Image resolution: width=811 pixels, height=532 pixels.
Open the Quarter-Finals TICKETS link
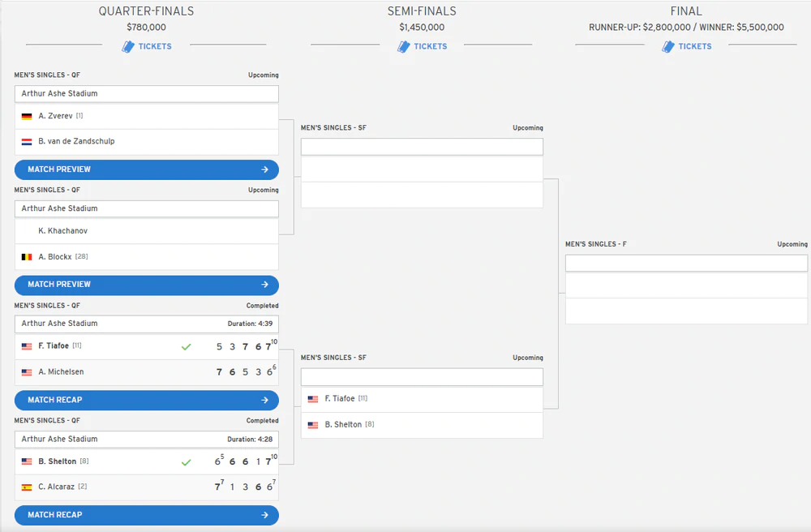tap(155, 46)
